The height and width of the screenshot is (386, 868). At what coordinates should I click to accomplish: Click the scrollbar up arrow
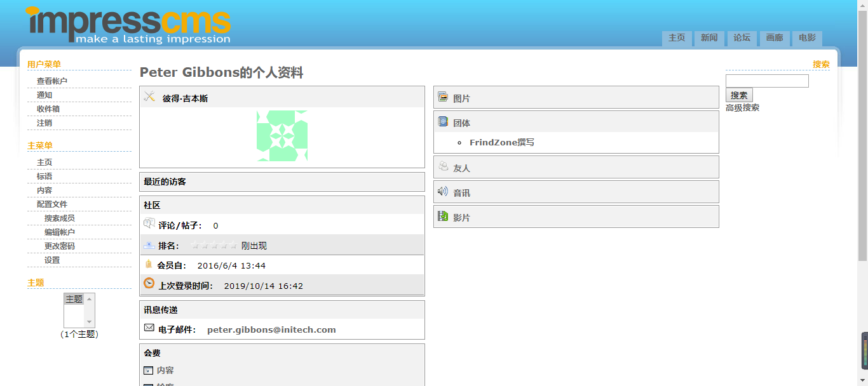pyautogui.click(x=863, y=5)
